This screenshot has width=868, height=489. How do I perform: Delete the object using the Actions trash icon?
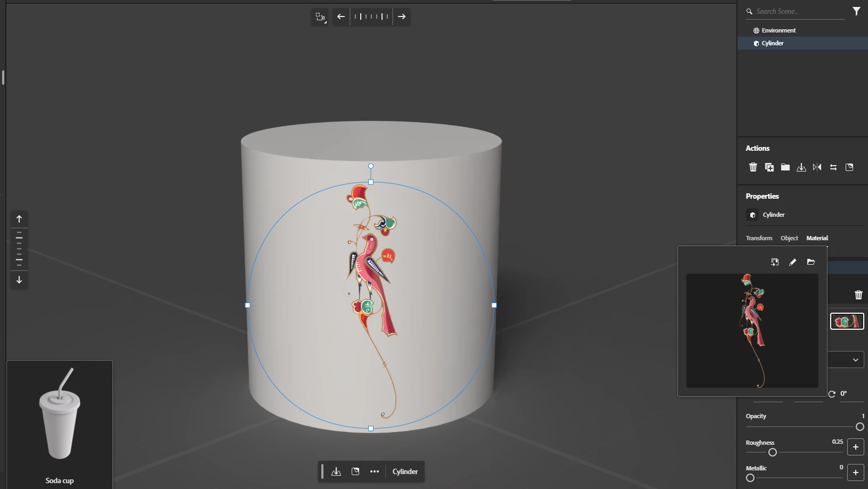pos(753,167)
